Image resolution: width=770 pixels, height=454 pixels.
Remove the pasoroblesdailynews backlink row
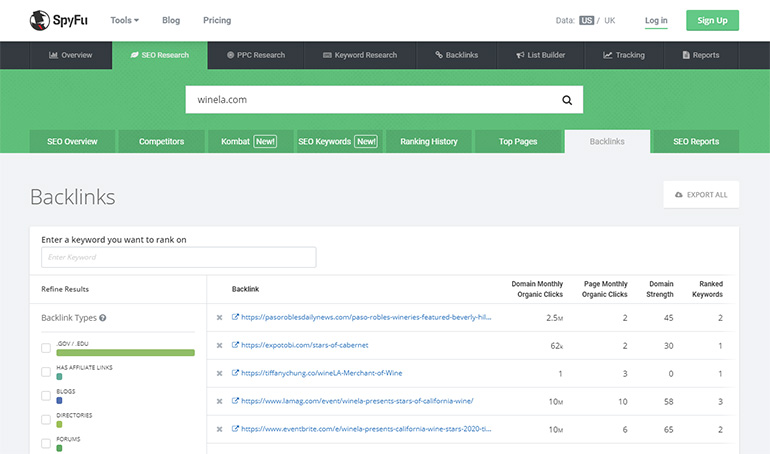(219, 317)
